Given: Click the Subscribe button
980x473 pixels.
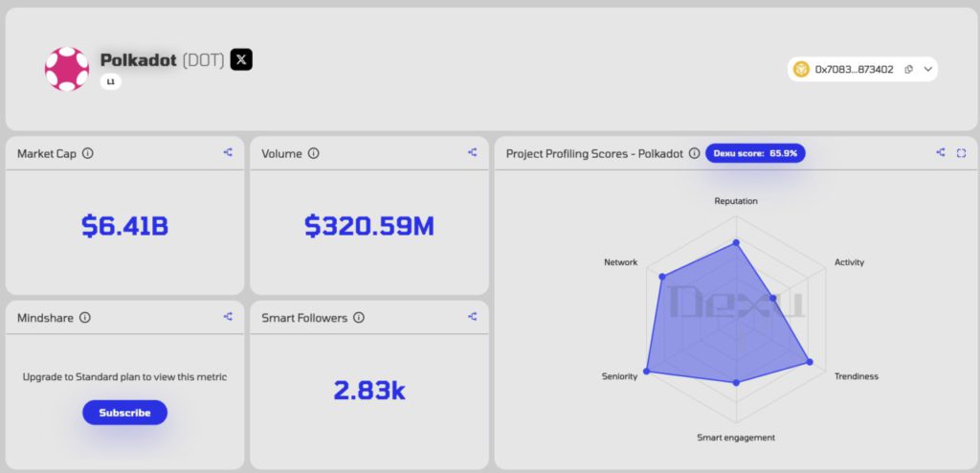Looking at the screenshot, I should 125,413.
